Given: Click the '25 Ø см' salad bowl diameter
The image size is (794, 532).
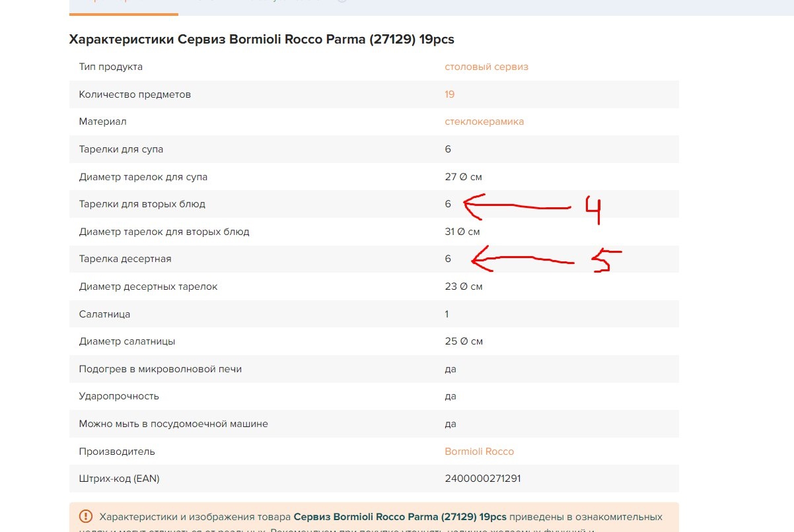Looking at the screenshot, I should pos(464,341).
